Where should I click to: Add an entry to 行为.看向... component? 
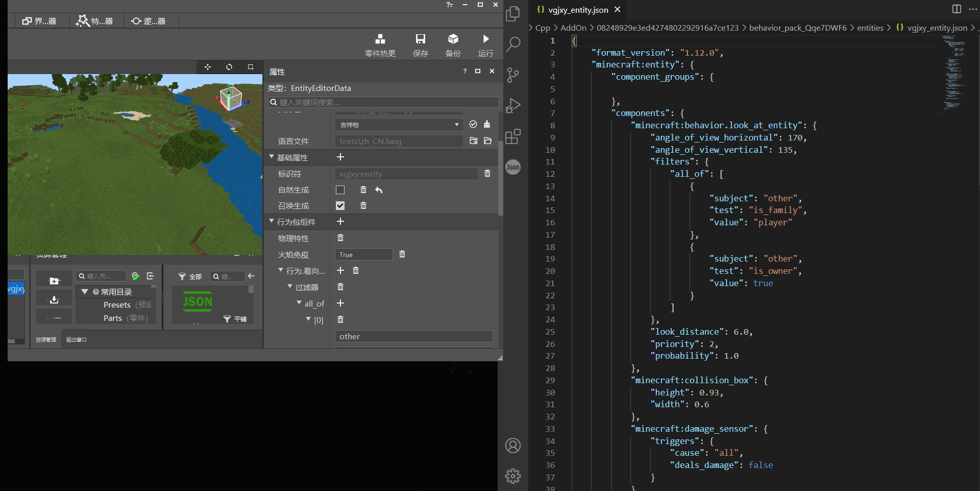coord(340,271)
